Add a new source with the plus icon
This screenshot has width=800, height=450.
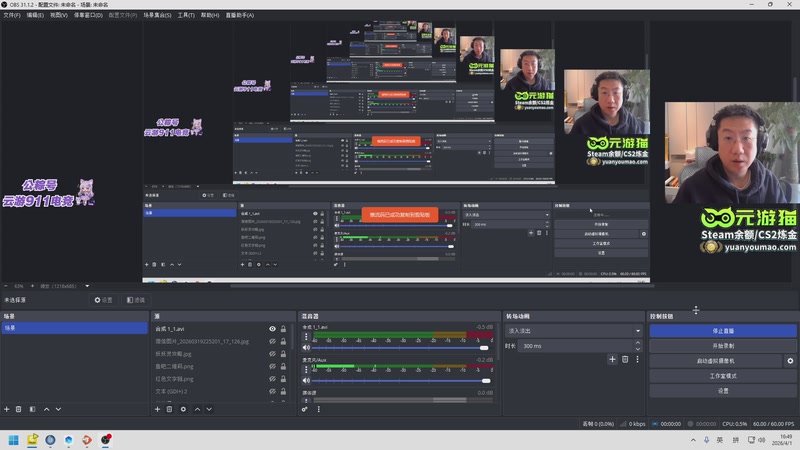(157, 409)
